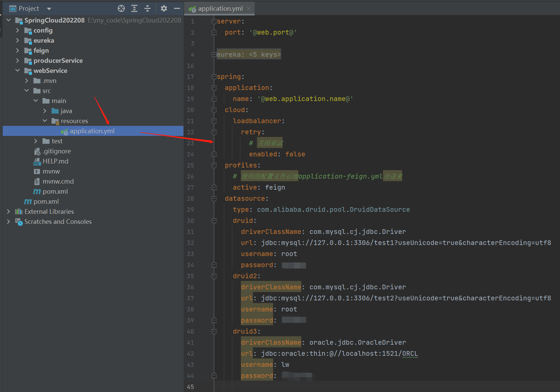Fold the spring block at line 17
The image size is (560, 392).
coord(214,77)
